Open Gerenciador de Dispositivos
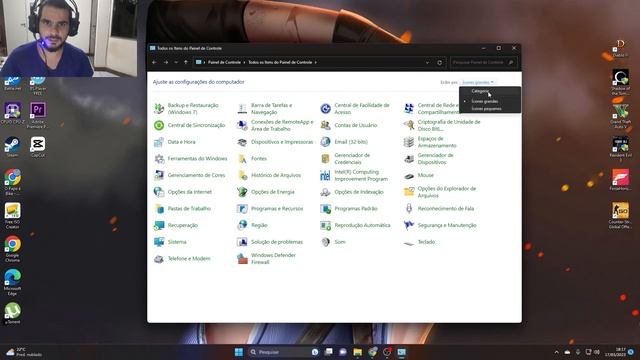 [x=429, y=159]
